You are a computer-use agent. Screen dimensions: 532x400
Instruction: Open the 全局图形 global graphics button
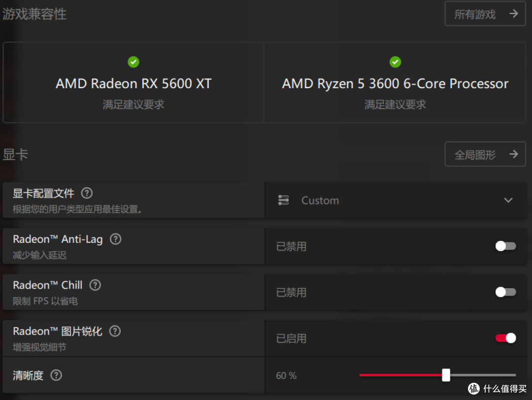coord(485,154)
